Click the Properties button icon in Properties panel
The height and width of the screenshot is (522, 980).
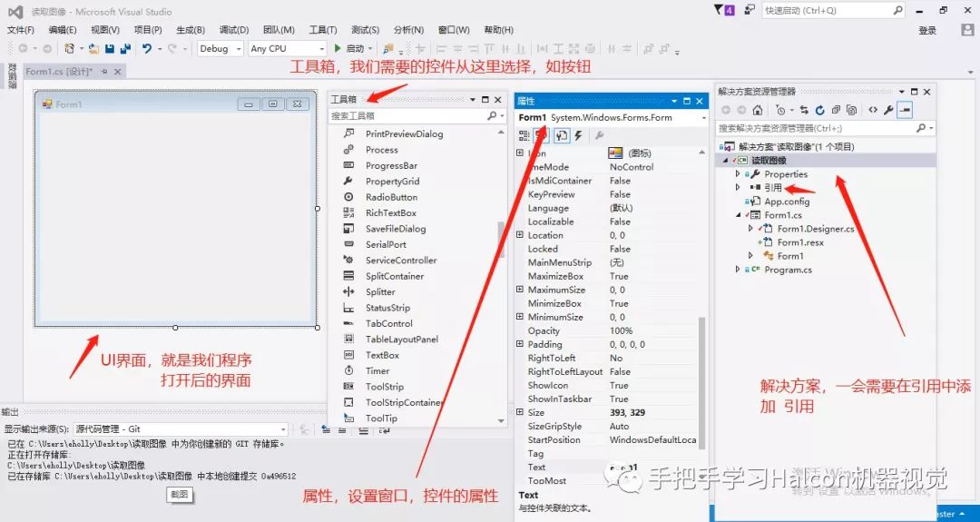click(562, 135)
